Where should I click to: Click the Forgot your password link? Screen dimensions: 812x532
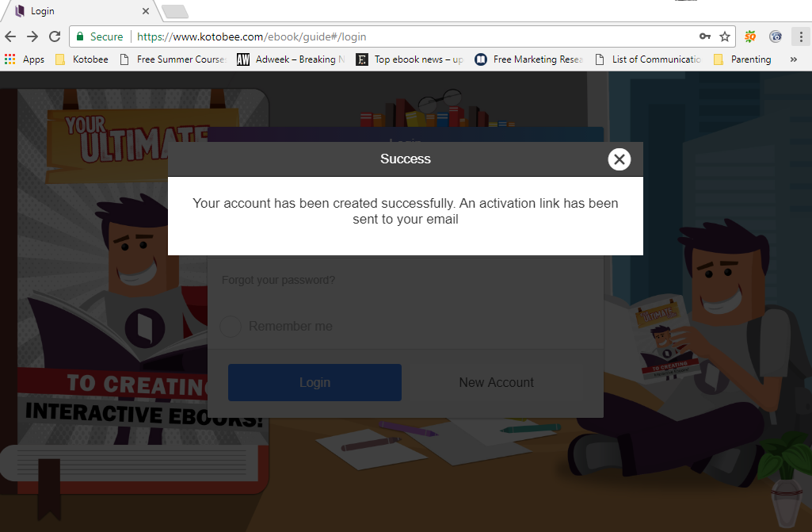[278, 280]
